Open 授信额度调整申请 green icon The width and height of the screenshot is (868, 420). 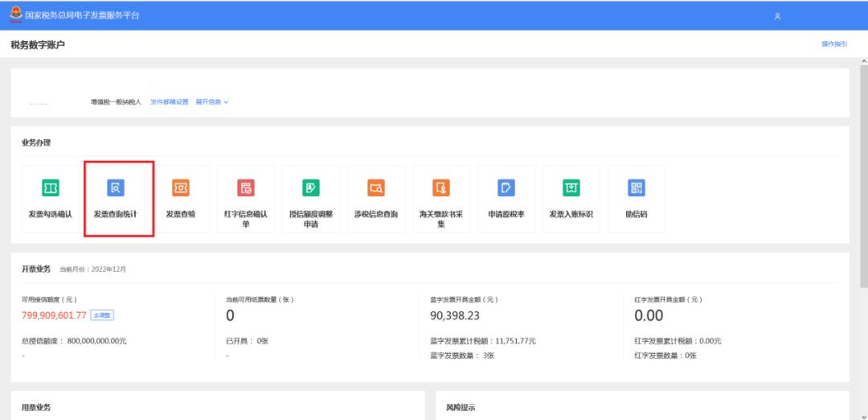coord(310,188)
